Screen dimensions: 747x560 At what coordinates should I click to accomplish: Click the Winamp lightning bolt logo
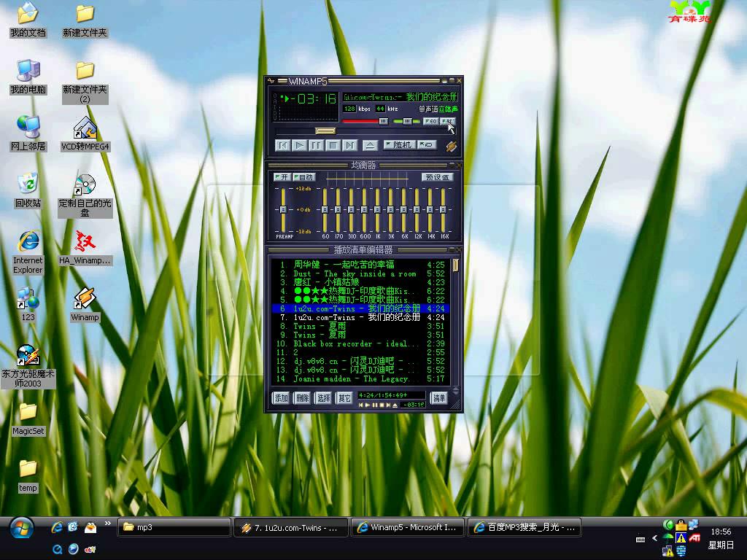coord(451,146)
